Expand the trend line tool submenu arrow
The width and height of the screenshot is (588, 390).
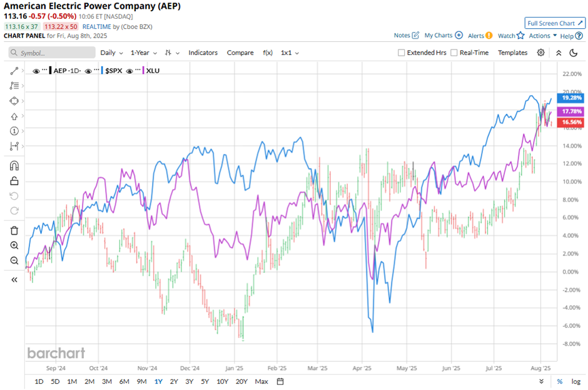(23, 71)
